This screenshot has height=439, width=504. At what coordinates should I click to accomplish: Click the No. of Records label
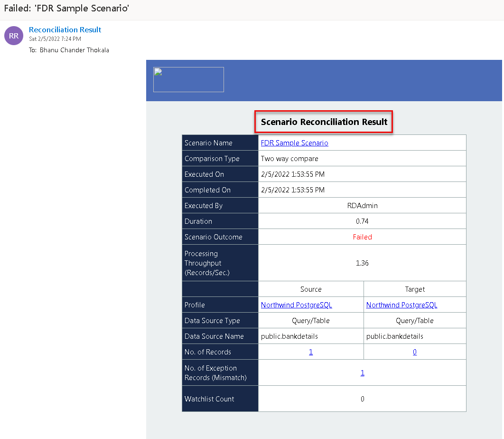tap(208, 352)
